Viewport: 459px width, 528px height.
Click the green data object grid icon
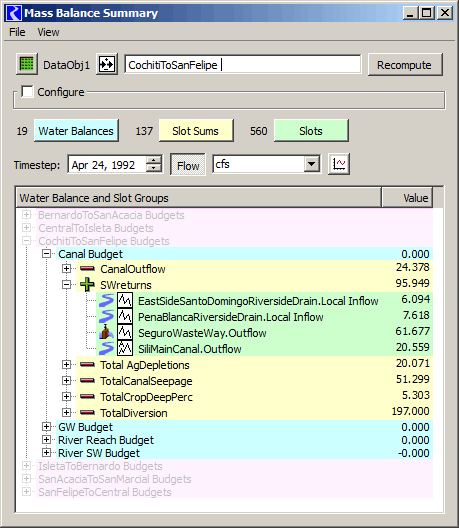(27, 64)
